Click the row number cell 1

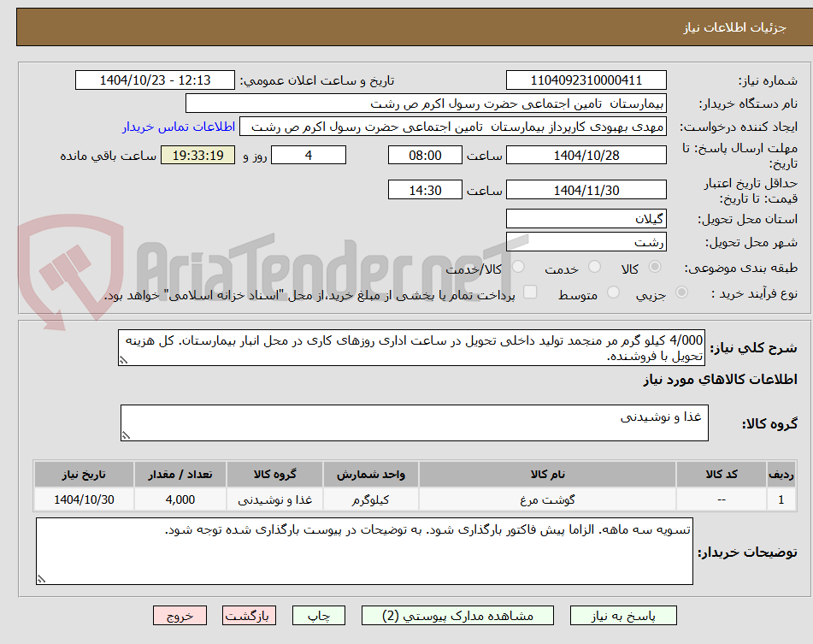point(781,499)
